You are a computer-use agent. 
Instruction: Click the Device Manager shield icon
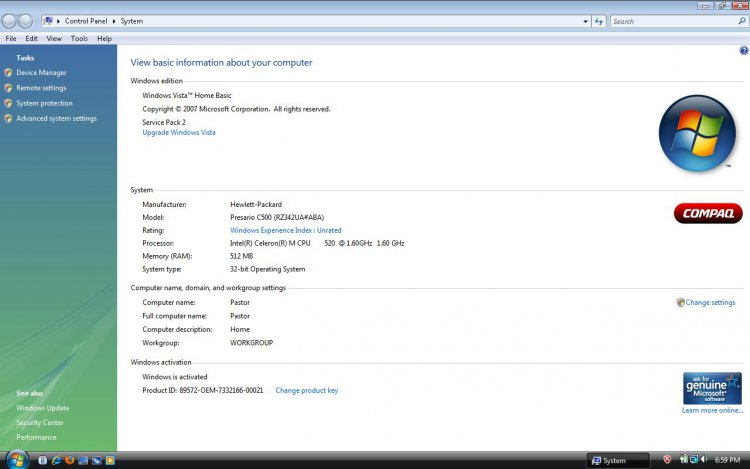(x=8, y=73)
